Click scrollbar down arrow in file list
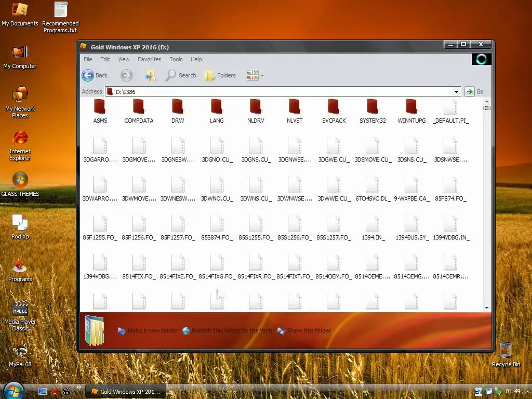This screenshot has width=532, height=399. tap(487, 308)
